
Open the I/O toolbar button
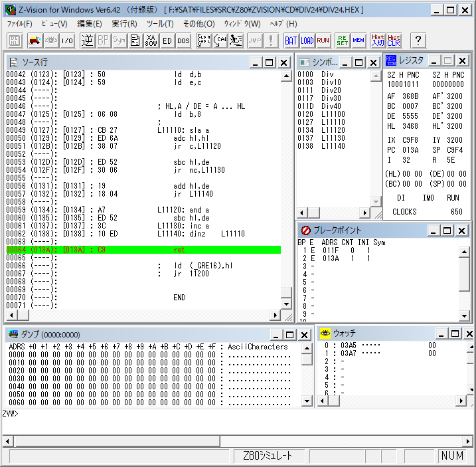coord(67,41)
